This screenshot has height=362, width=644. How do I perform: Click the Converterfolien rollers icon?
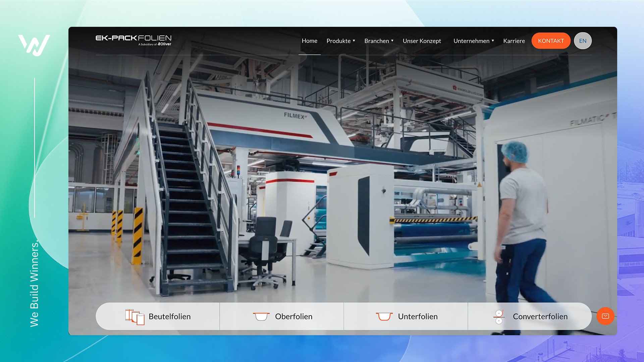(x=499, y=317)
